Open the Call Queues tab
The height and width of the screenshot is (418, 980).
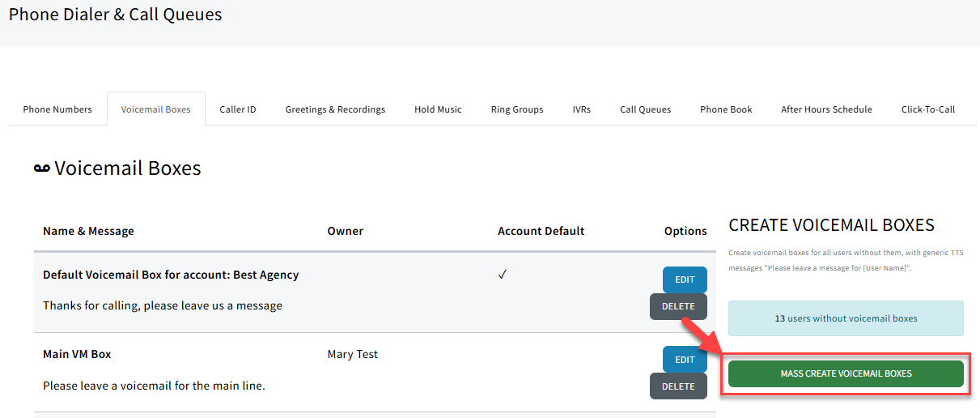[x=645, y=109]
